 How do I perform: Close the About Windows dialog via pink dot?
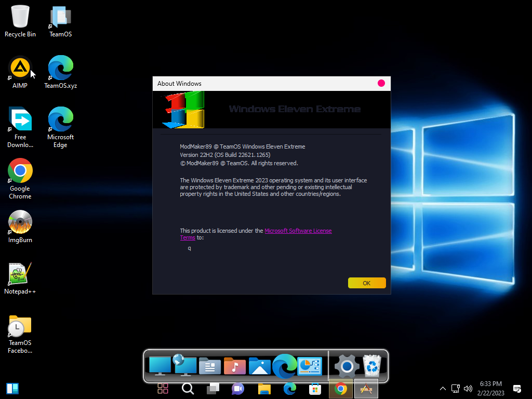pos(381,84)
